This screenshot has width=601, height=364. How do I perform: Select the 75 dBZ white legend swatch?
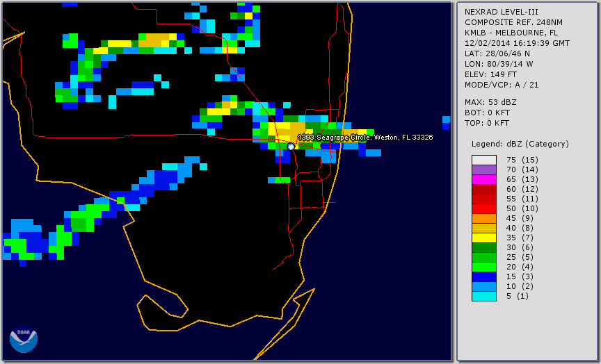(x=484, y=160)
